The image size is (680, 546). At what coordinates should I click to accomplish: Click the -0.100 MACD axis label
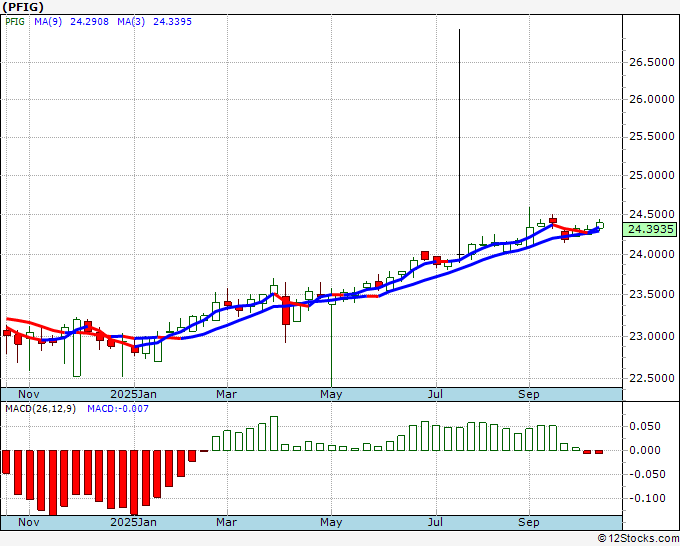[x=644, y=498]
